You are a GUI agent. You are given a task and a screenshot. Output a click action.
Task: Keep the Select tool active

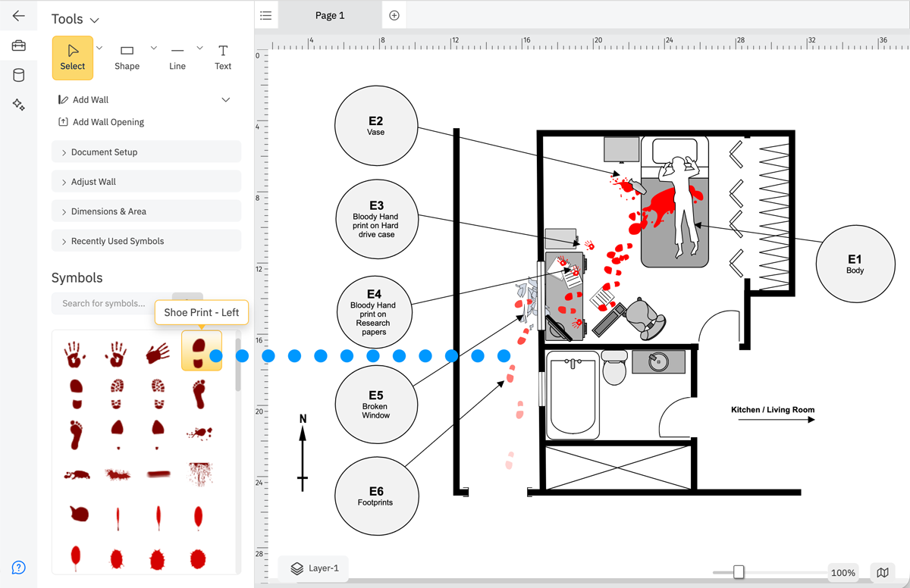coord(72,57)
